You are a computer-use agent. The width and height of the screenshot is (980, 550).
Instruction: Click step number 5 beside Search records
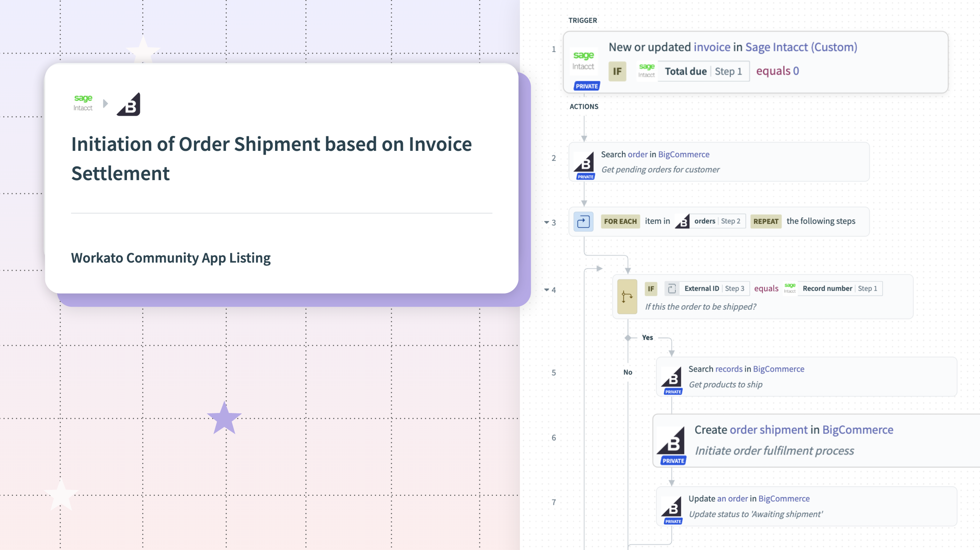coord(554,373)
